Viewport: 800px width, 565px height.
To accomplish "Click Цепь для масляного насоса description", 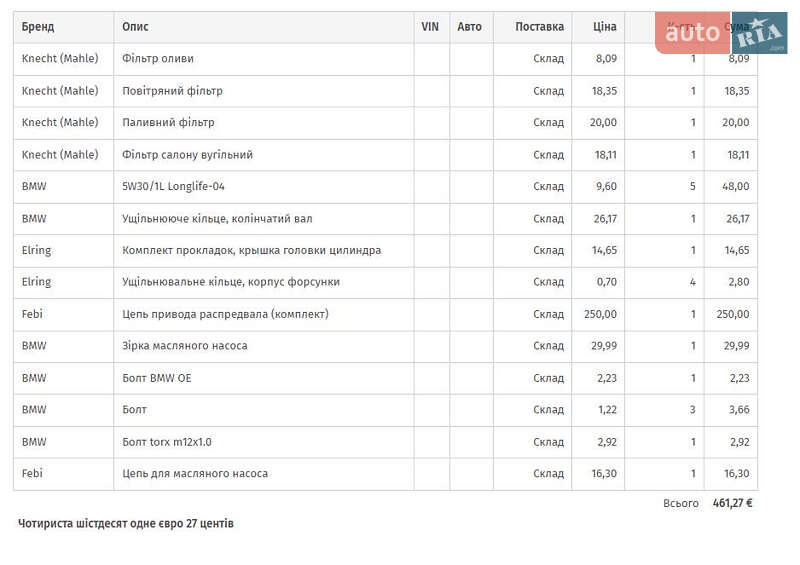I will [x=194, y=474].
